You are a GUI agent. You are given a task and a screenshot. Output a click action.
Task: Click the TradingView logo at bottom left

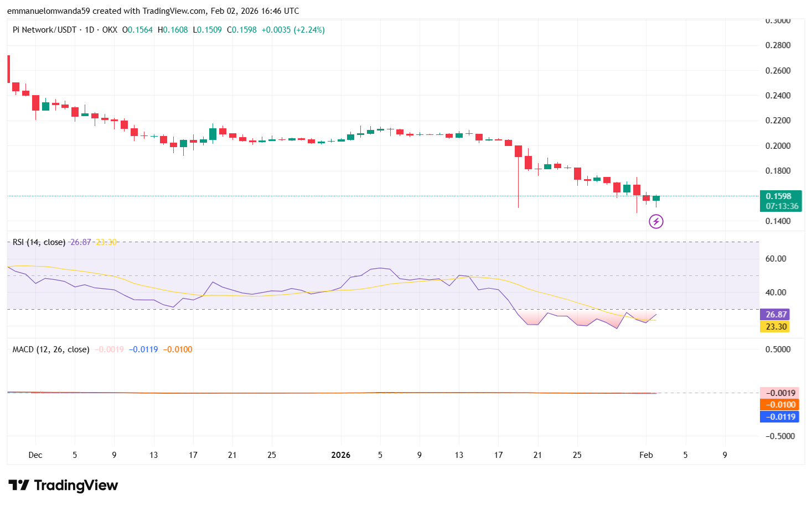point(64,485)
